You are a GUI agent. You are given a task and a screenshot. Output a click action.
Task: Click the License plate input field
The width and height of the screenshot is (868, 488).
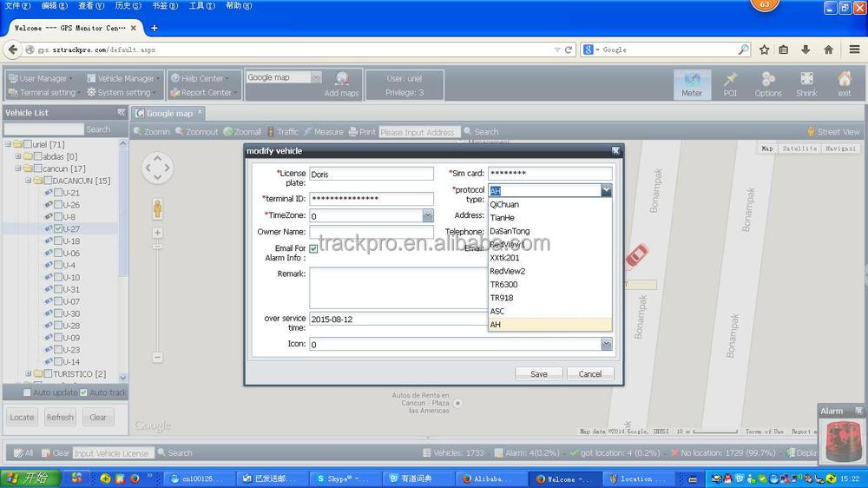(x=371, y=175)
